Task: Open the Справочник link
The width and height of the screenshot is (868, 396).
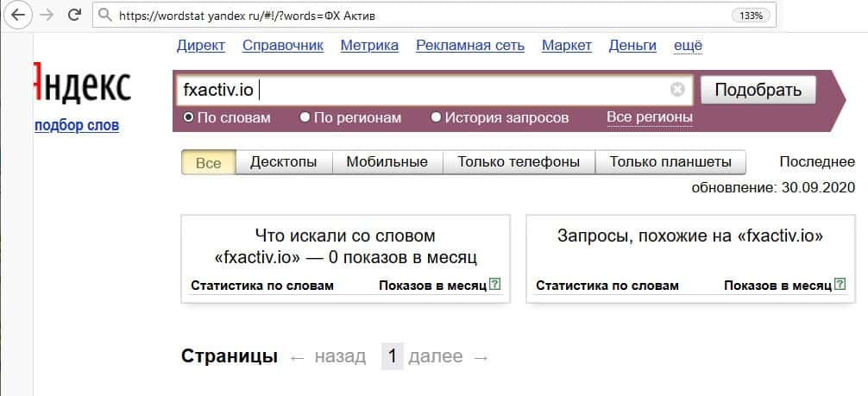Action: click(283, 46)
